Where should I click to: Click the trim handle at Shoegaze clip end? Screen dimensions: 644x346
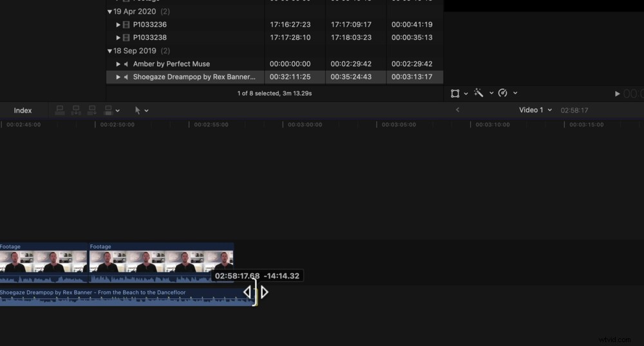[256, 293]
